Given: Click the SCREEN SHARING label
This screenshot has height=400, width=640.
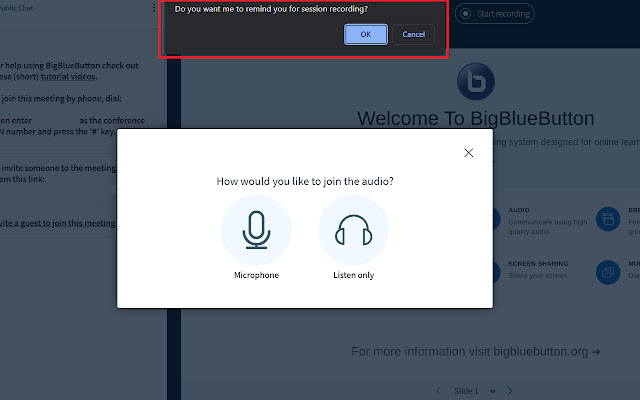Looking at the screenshot, I should [538, 264].
